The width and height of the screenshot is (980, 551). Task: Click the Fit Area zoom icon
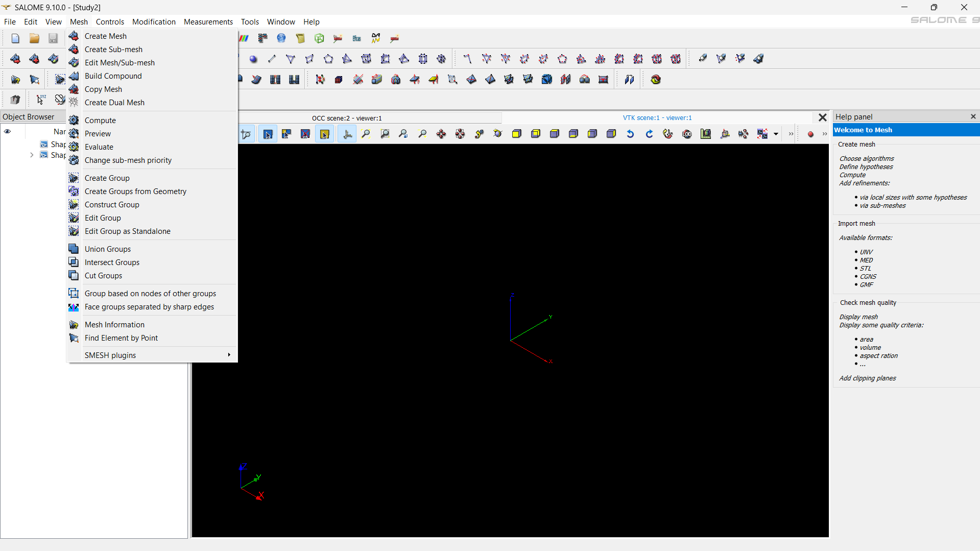(385, 134)
